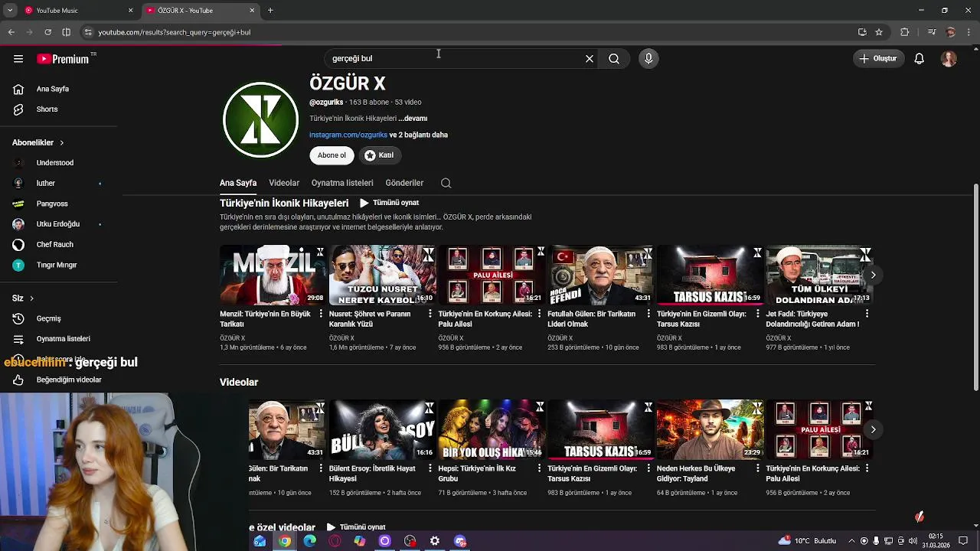
Task: Open Edge from Windows taskbar
Action: click(309, 541)
